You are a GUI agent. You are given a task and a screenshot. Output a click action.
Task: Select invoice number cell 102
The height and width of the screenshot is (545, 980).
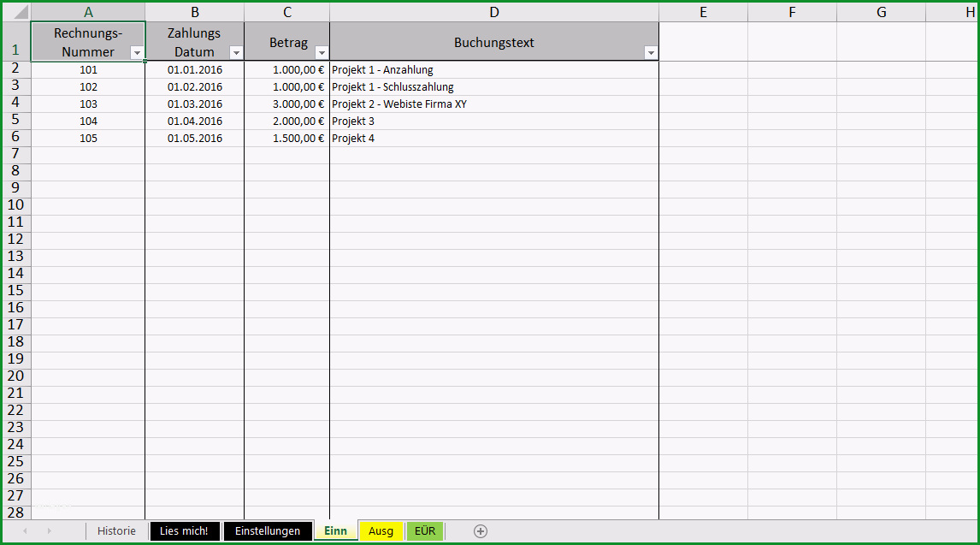point(88,87)
